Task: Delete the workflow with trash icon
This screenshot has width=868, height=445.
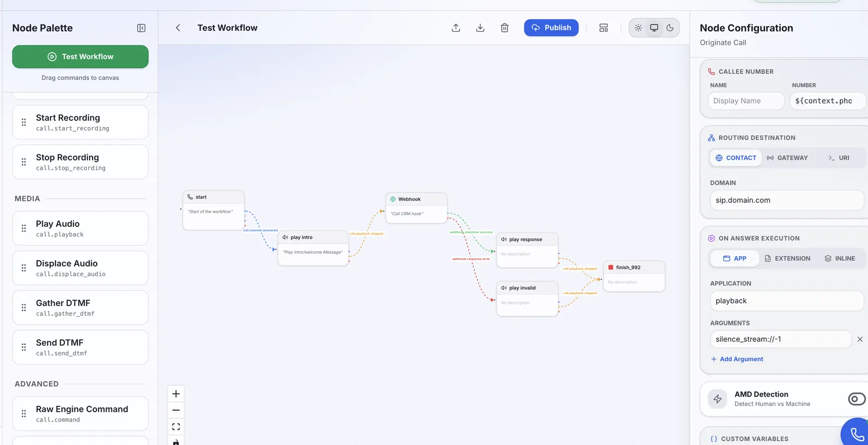Action: (x=505, y=28)
